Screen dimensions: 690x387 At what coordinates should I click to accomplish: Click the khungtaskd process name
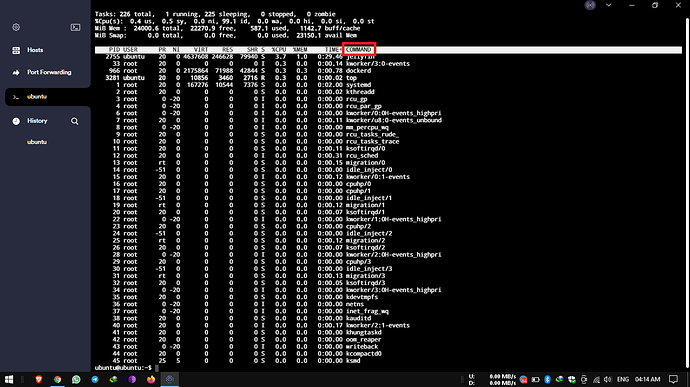(x=363, y=332)
